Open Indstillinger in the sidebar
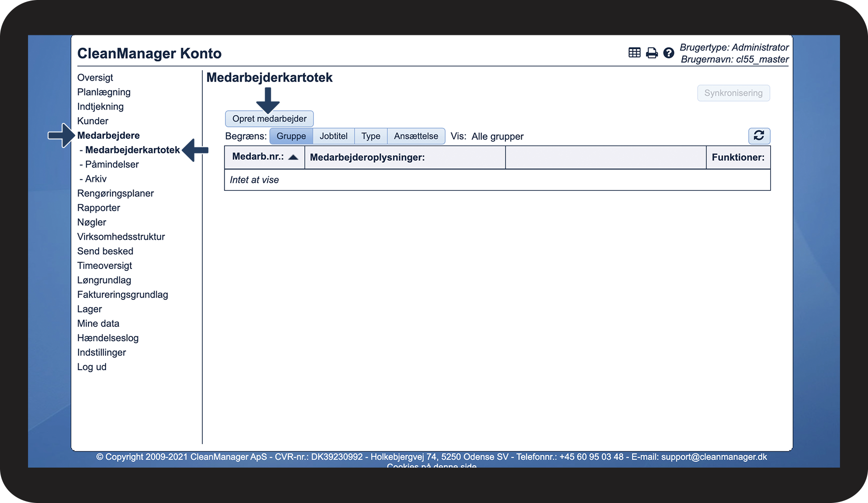The height and width of the screenshot is (503, 868). 102,353
